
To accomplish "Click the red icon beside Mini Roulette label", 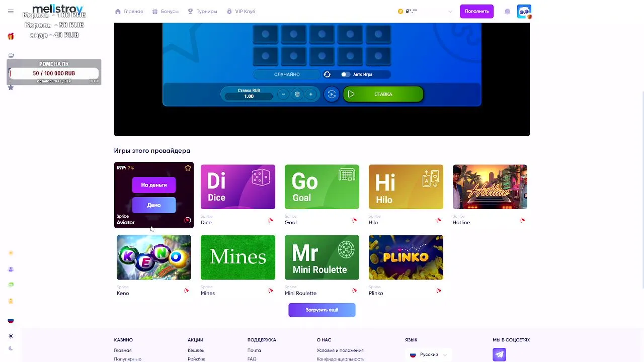I will [355, 291].
